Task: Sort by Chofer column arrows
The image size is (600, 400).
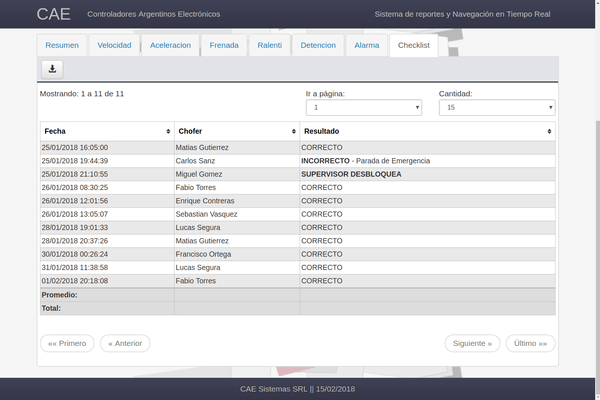Action: (293, 131)
